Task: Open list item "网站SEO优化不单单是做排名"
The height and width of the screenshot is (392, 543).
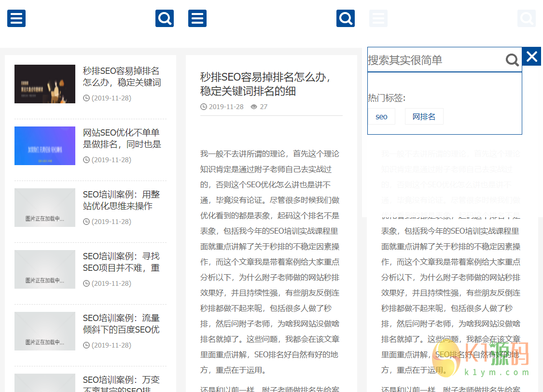Action: point(122,139)
